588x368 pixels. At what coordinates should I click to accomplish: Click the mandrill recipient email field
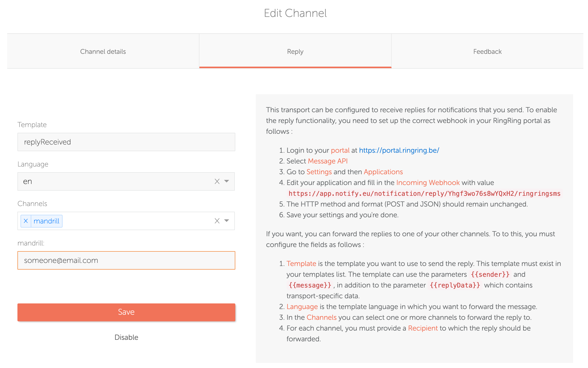[x=126, y=260]
